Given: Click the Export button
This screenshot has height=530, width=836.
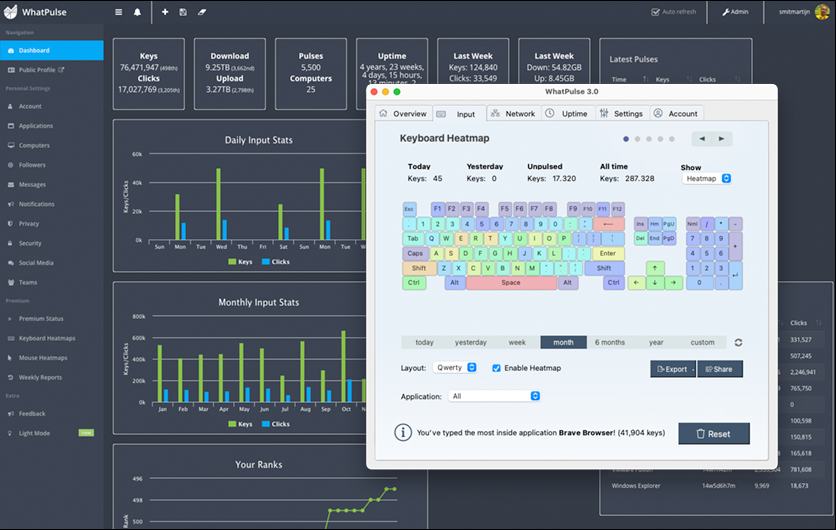Looking at the screenshot, I should (671, 369).
